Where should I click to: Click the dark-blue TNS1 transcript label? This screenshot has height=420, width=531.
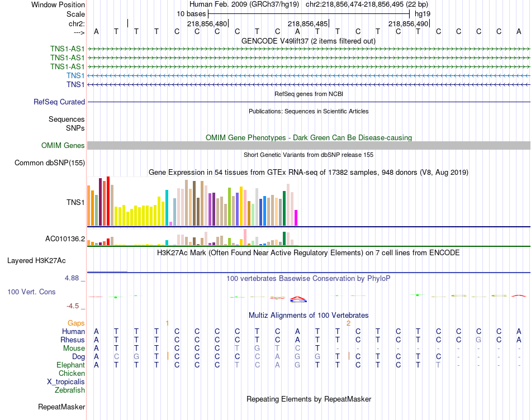click(75, 84)
